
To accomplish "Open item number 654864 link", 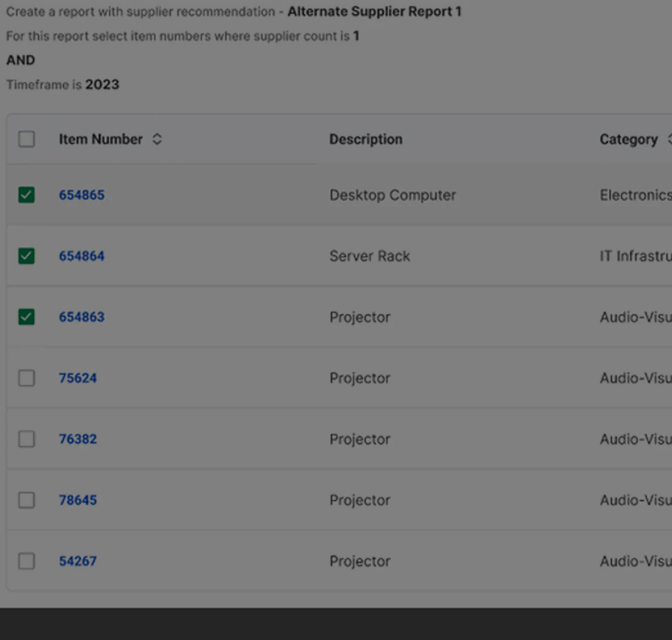I will pos(82,256).
